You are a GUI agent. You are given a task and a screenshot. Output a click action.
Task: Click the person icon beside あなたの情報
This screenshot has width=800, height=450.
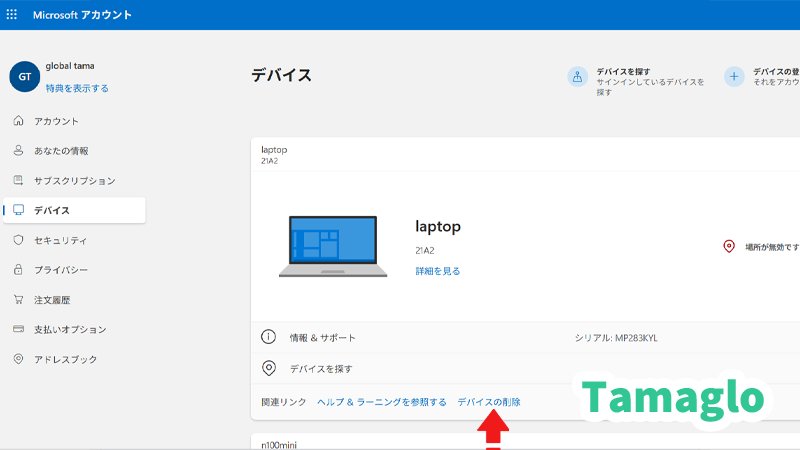tap(18, 151)
